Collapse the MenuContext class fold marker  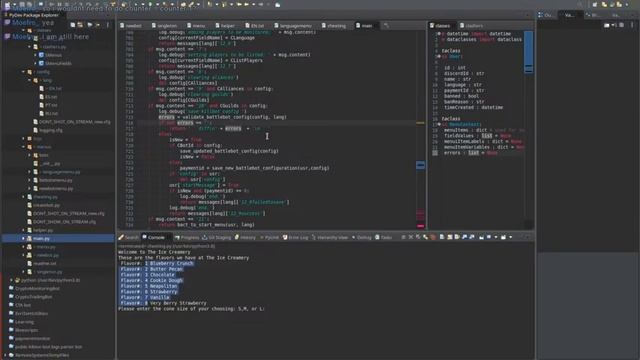point(439,124)
